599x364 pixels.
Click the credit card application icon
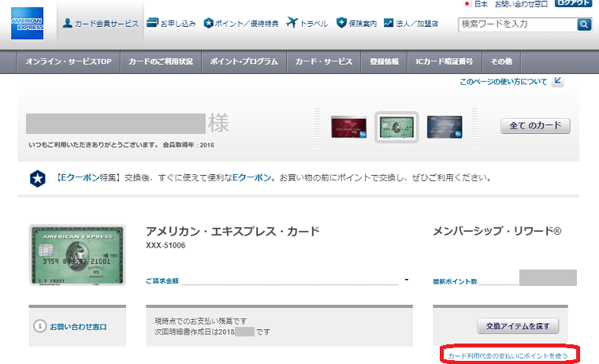click(x=152, y=23)
